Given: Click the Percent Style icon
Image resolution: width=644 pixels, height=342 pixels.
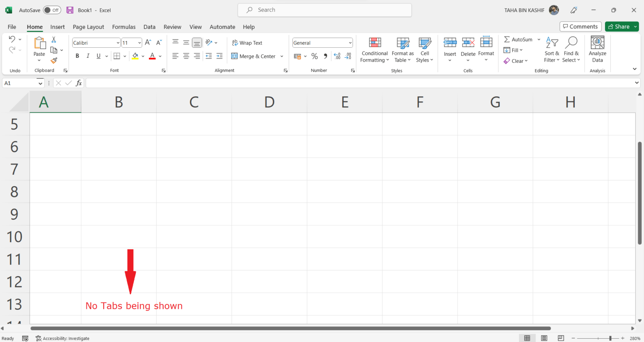Looking at the screenshot, I should (x=314, y=56).
